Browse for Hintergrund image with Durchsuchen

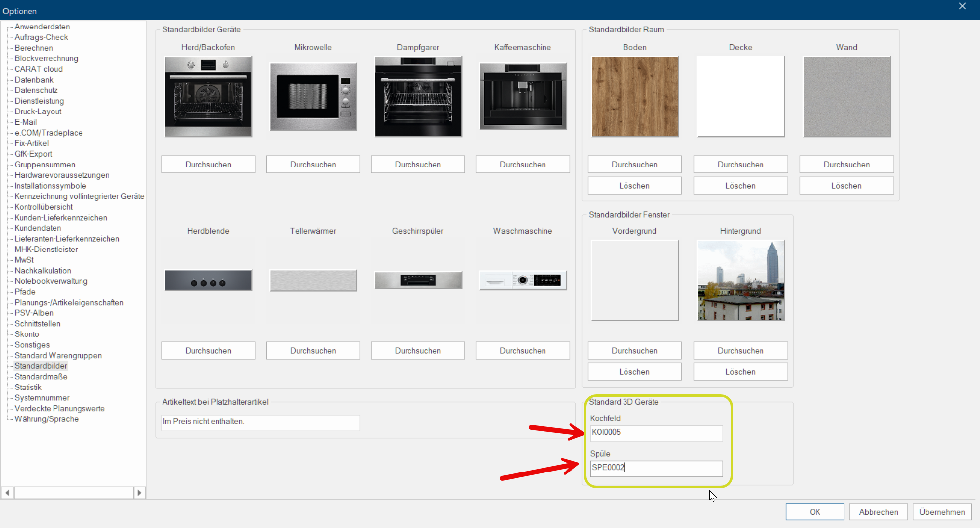740,351
